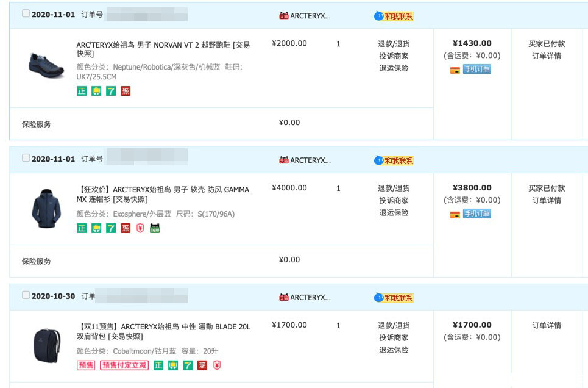Viewport: 588px width, 388px height.
Task: Click 投诉商家 for the BLADE 20L backpack
Action: tap(394, 337)
